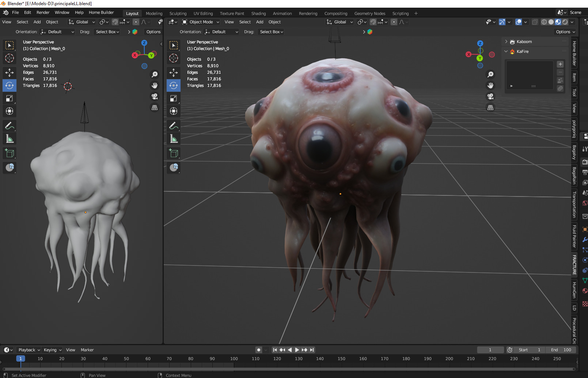Open Options dropdown in right viewport
This screenshot has height=378, width=588.
565,32
